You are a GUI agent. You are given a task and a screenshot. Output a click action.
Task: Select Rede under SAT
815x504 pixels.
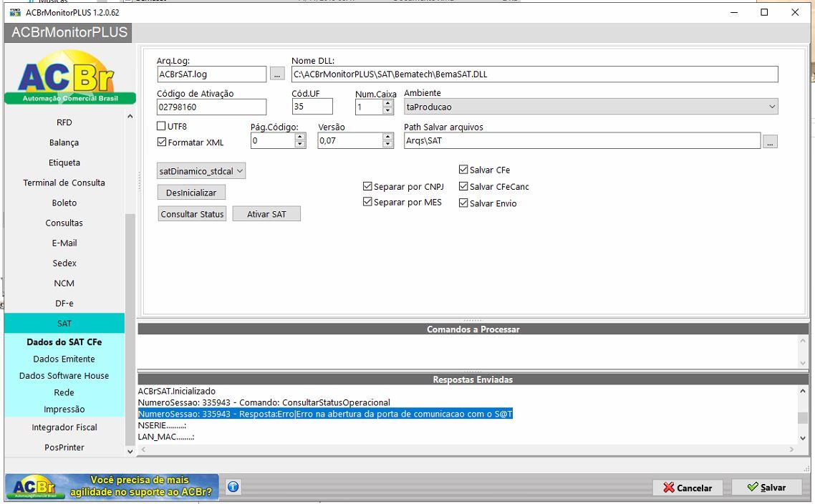[x=64, y=392]
